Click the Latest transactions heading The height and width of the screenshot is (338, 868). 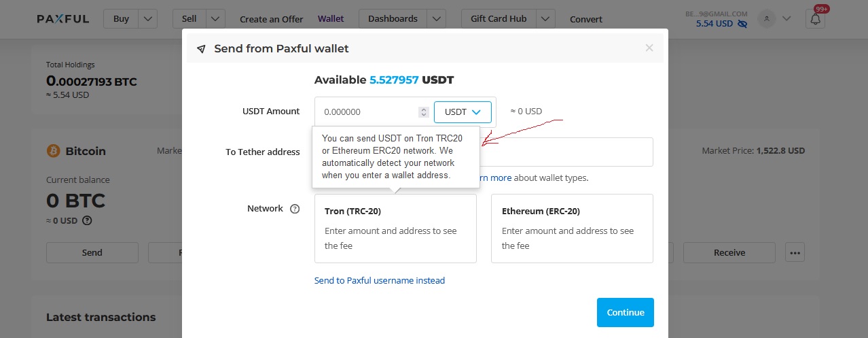[101, 317]
